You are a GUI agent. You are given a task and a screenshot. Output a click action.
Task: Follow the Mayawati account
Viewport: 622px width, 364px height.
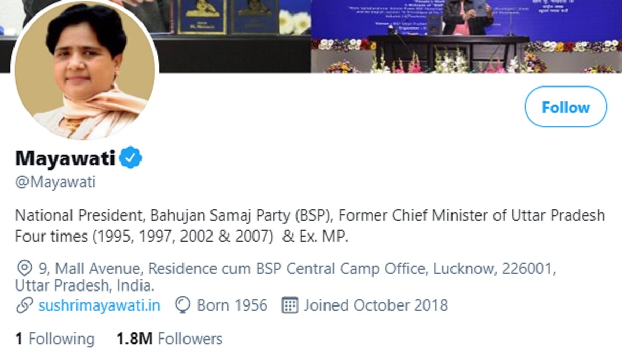pos(566,107)
